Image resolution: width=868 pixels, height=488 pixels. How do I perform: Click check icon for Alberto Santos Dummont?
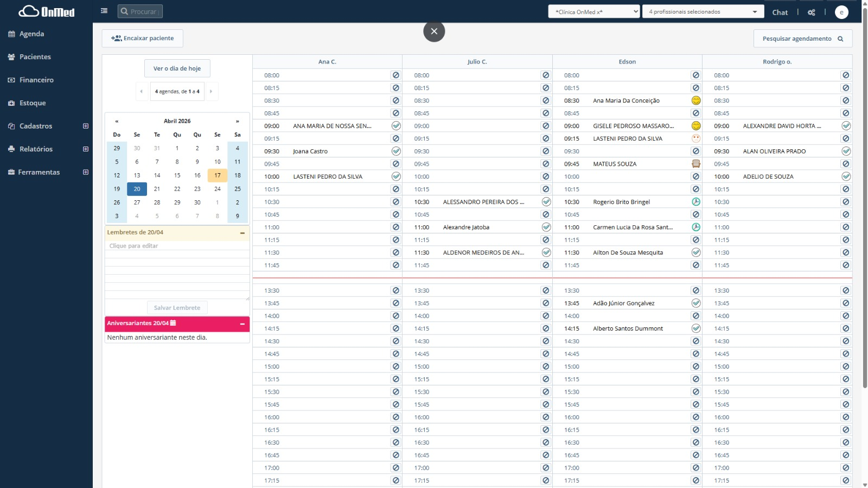[x=696, y=328]
